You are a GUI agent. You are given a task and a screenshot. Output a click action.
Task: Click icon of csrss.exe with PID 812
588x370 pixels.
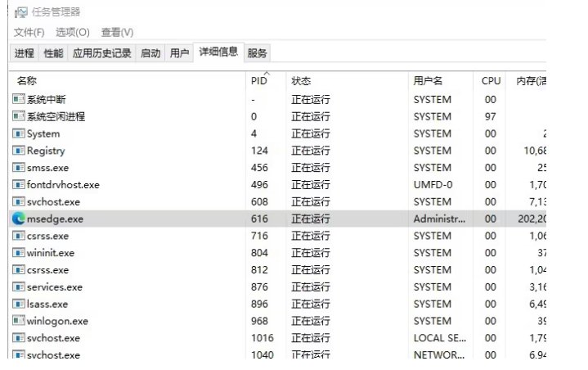[x=18, y=269]
